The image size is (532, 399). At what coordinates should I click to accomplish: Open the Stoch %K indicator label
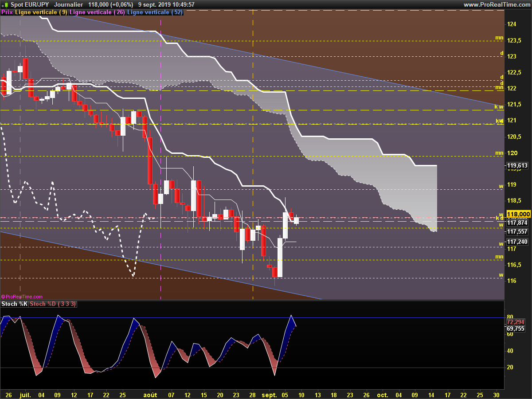coord(14,304)
